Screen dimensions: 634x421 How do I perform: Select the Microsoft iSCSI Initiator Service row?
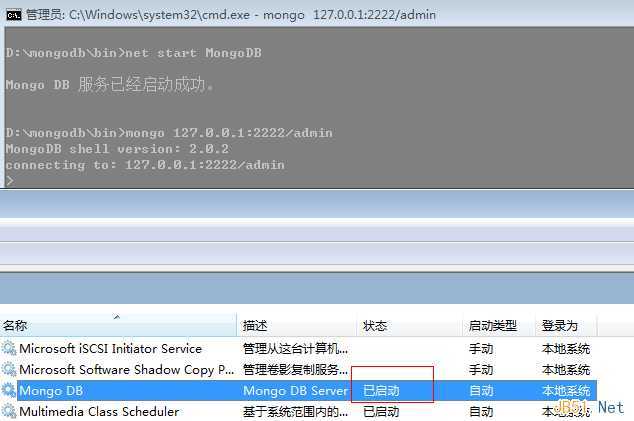coord(298,348)
